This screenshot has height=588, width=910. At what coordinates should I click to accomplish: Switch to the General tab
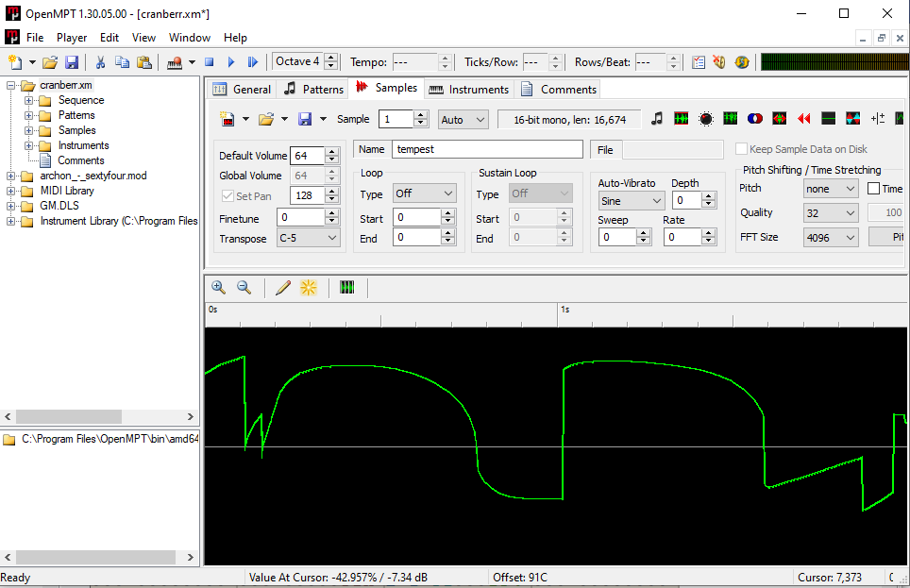coord(242,90)
